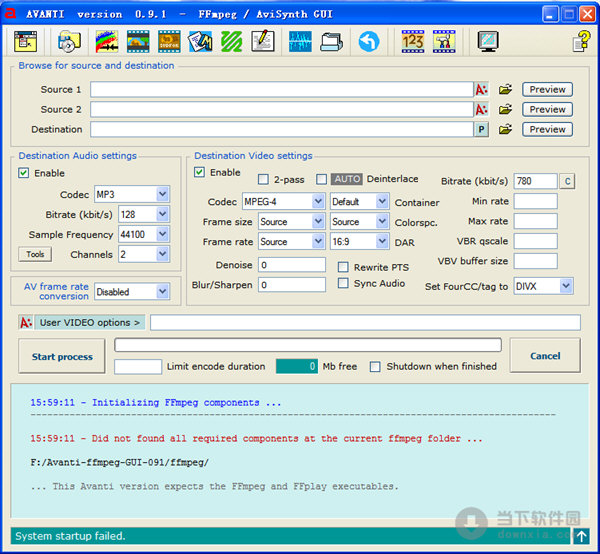The height and width of the screenshot is (554, 600).
Task: Click the Destination path field
Action: tap(282, 129)
